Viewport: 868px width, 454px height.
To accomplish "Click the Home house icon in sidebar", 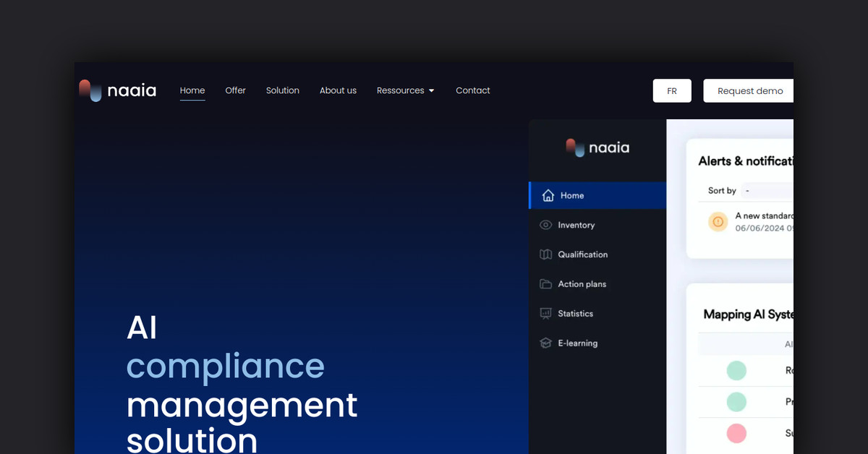I will pos(548,195).
